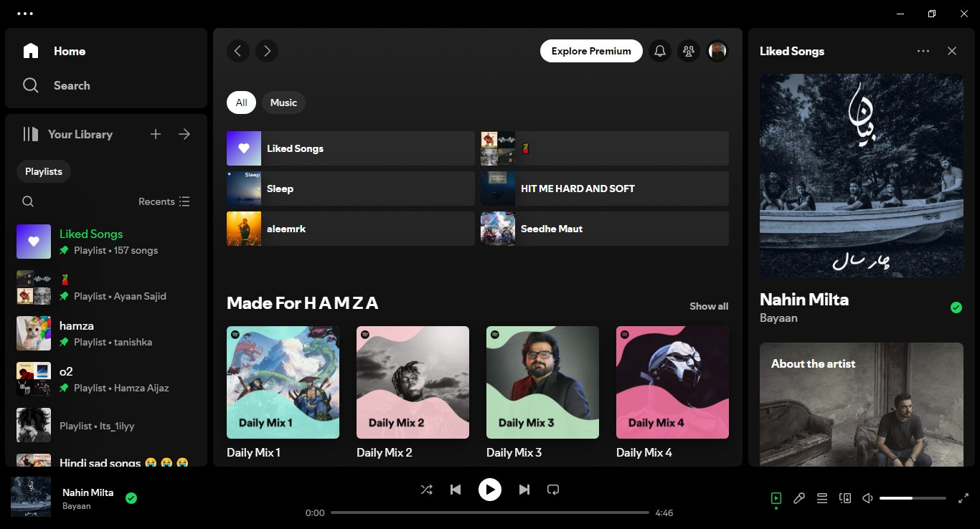Open the user profile avatar menu
The height and width of the screenshot is (529, 980).
[x=717, y=51]
